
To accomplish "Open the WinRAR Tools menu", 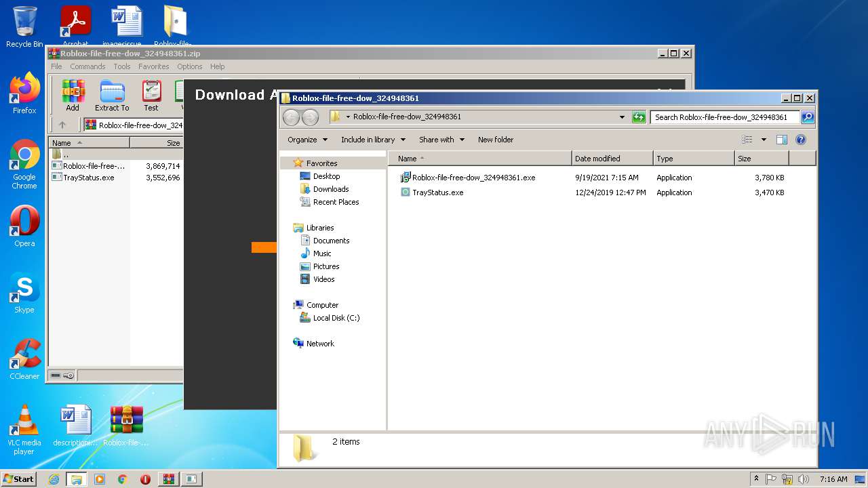I will 122,66.
